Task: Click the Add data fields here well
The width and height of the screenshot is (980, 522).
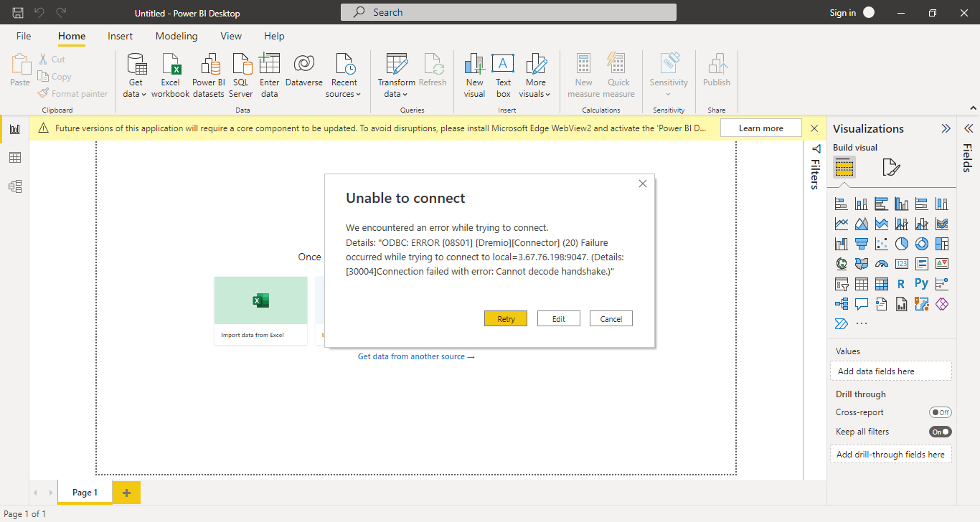Action: 891,371
